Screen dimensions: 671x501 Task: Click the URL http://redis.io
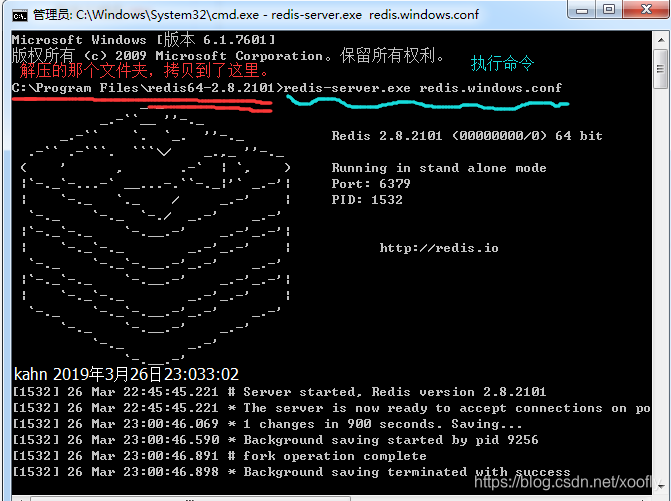[x=439, y=248]
